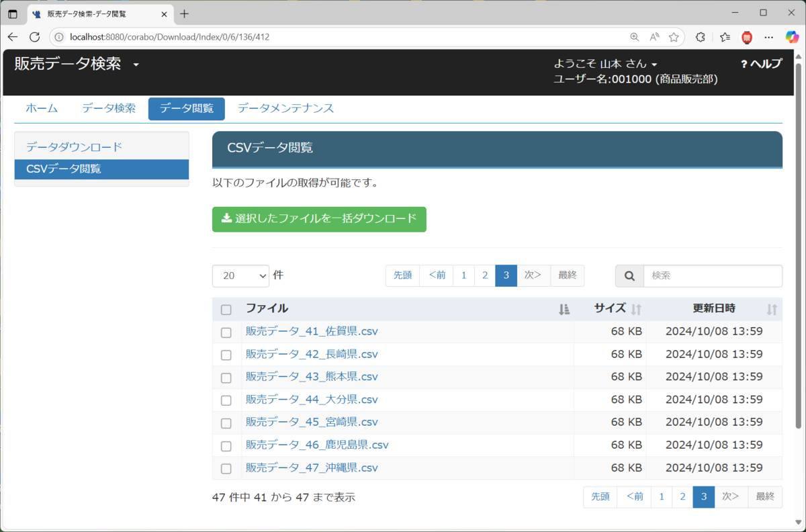Check the box for 販売データ_45_宮崎県.csv
The height and width of the screenshot is (532, 806).
226,423
